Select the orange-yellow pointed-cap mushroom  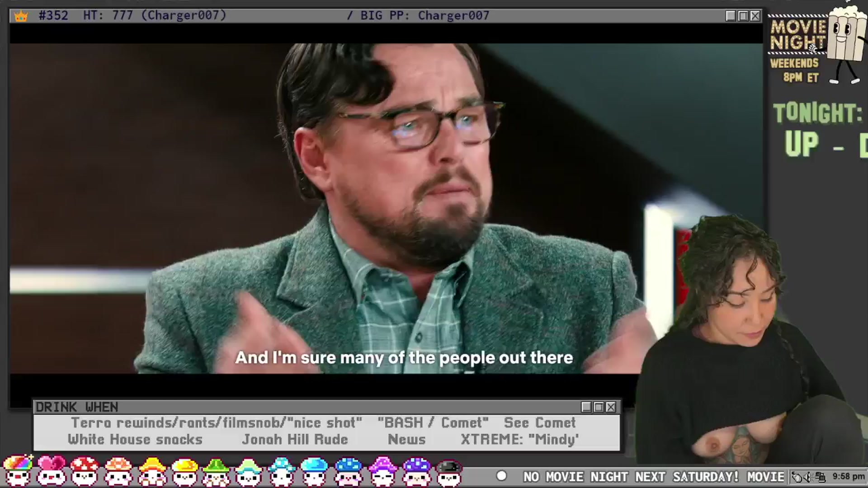[152, 470]
